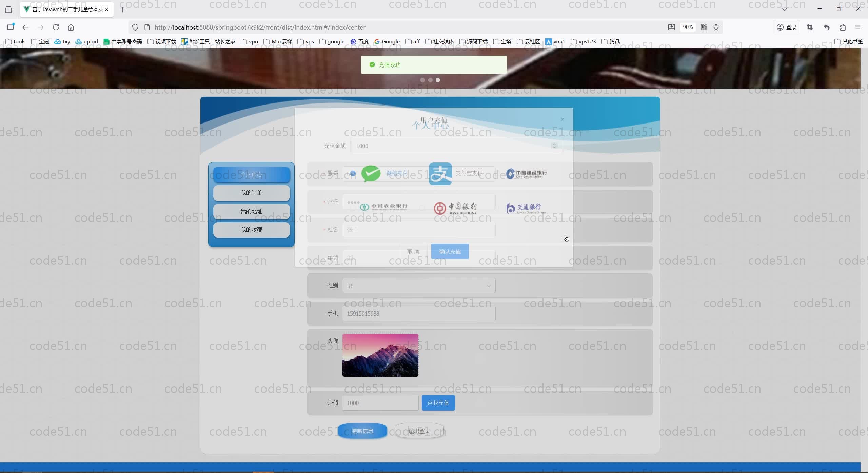Select the WeChat Pay radio button
The image size is (868, 473).
[353, 173]
